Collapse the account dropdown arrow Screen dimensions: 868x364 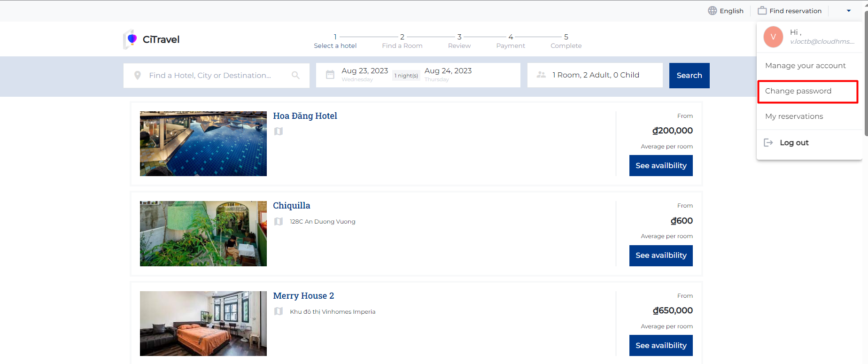pyautogui.click(x=848, y=11)
